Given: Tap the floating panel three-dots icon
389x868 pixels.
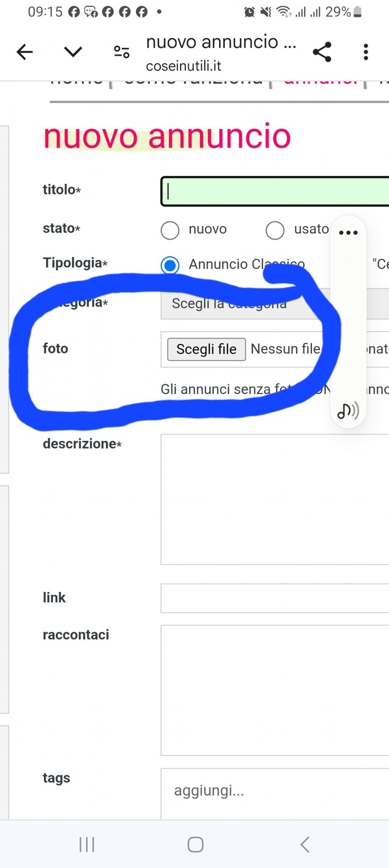Looking at the screenshot, I should (x=348, y=233).
